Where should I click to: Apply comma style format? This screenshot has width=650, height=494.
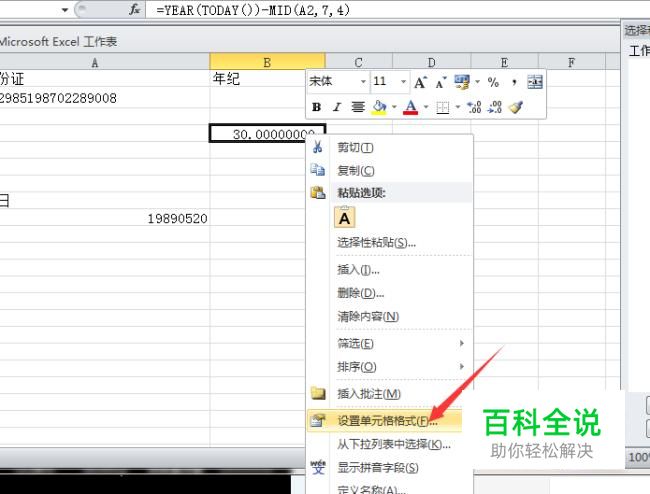coord(514,82)
